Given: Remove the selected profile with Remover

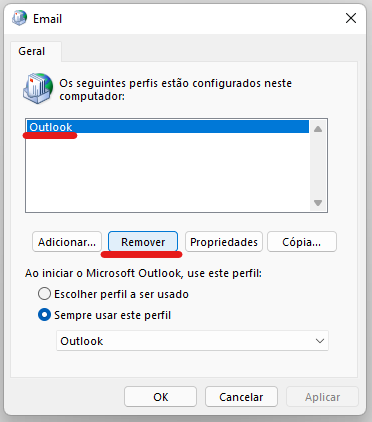Looking at the screenshot, I should pos(143,242).
